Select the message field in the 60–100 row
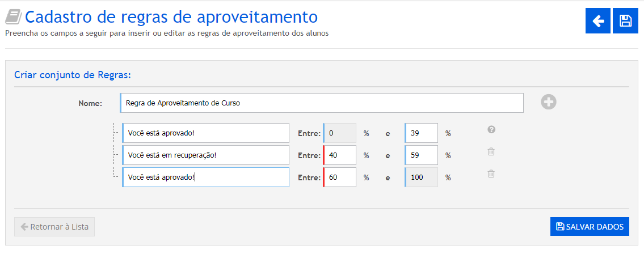644x254 pixels. coord(205,177)
